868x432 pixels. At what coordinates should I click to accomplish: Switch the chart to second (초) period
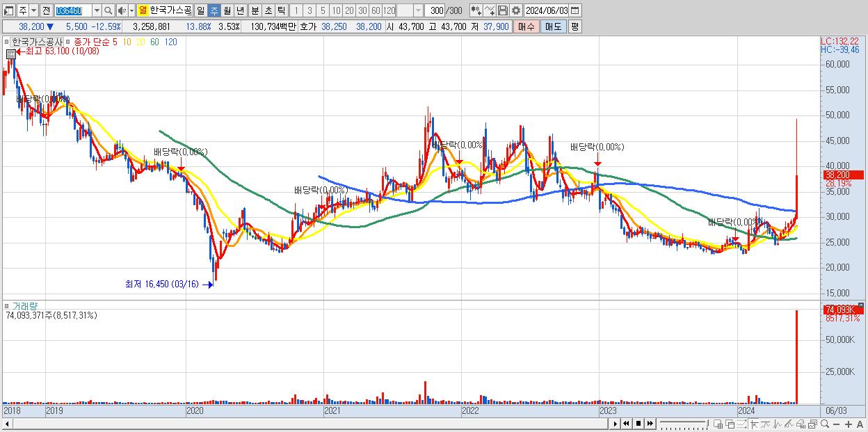268,10
